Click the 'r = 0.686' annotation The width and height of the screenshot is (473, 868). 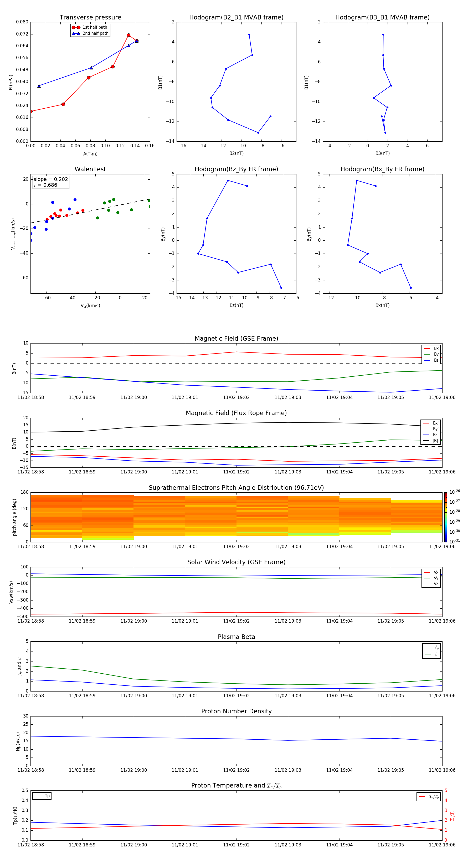[x=45, y=185]
